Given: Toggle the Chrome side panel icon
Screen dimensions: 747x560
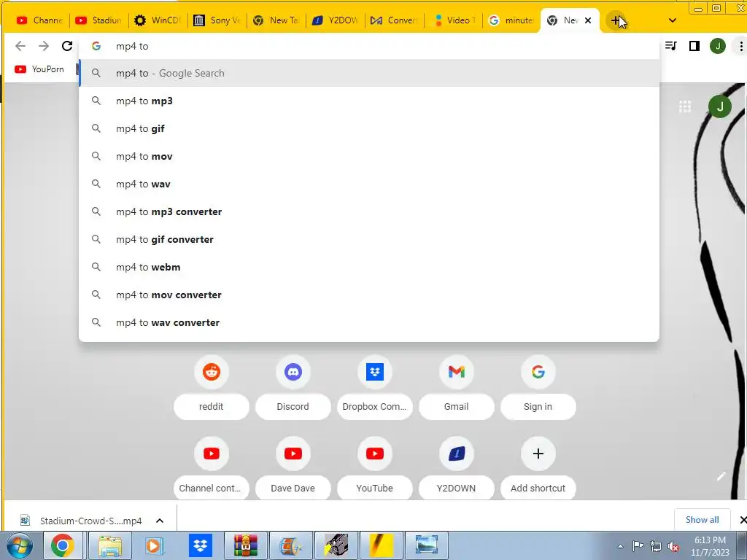Looking at the screenshot, I should [694, 46].
